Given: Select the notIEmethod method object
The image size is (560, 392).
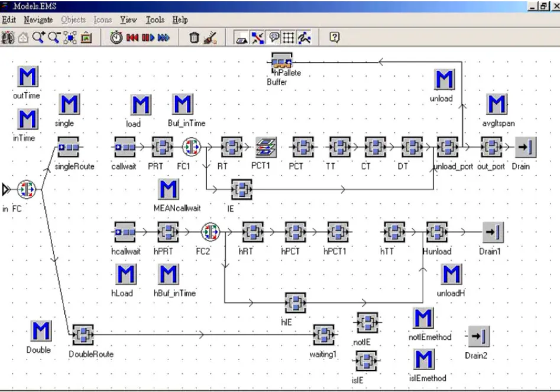Looking at the screenshot, I should [x=423, y=318].
